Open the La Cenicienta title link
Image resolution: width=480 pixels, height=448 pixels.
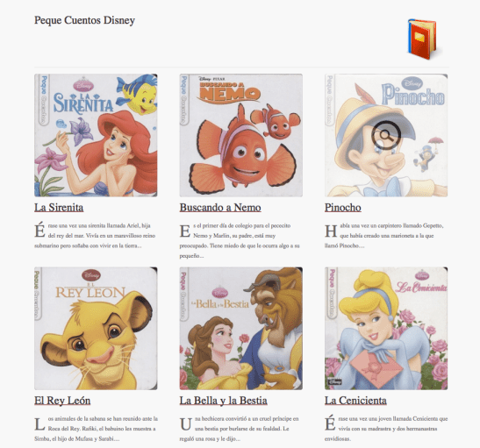pos(355,401)
